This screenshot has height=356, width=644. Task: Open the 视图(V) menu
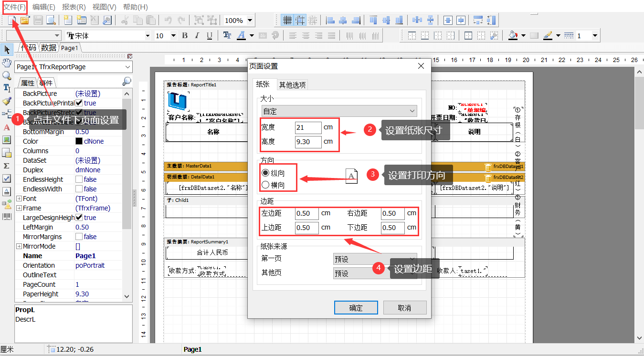coord(105,7)
